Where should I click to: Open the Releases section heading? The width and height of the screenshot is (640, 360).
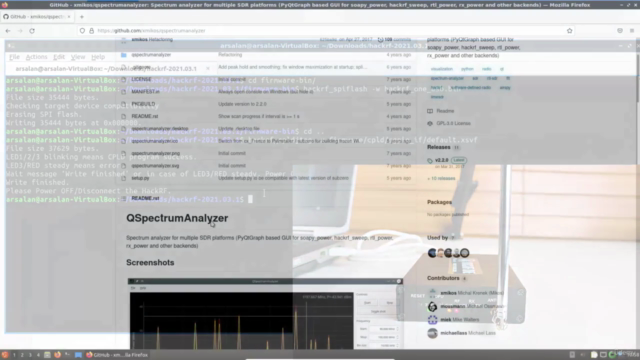coord(439,147)
